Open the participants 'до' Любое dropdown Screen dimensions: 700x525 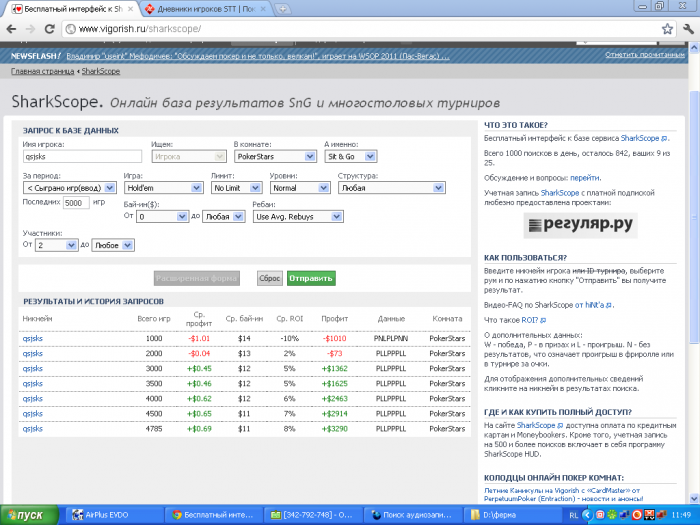113,245
